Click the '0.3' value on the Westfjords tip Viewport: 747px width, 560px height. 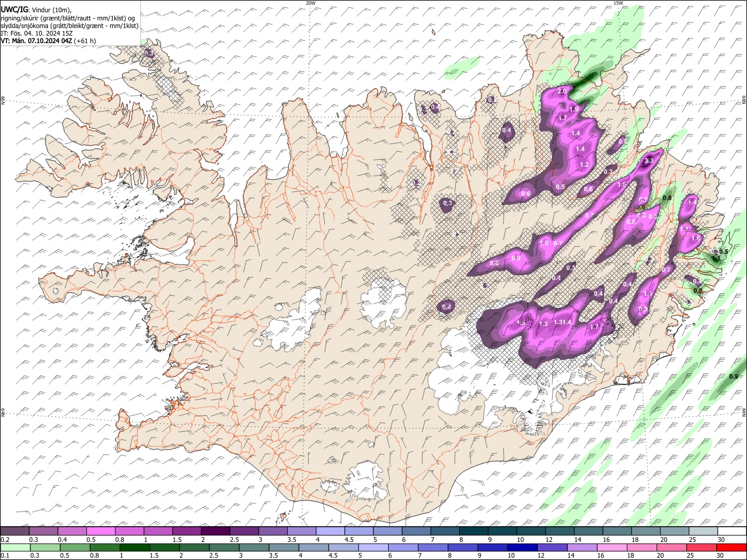click(149, 53)
